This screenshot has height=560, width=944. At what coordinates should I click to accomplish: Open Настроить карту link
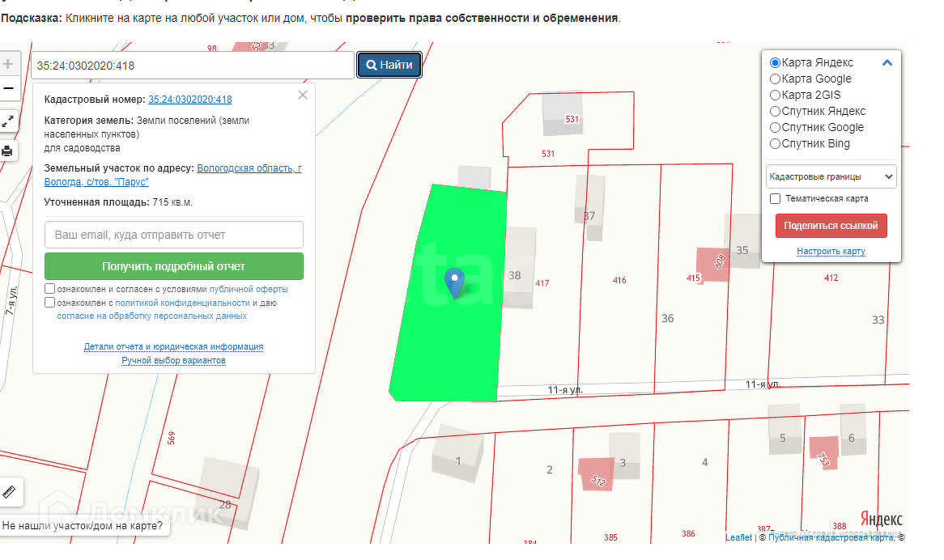tap(831, 251)
